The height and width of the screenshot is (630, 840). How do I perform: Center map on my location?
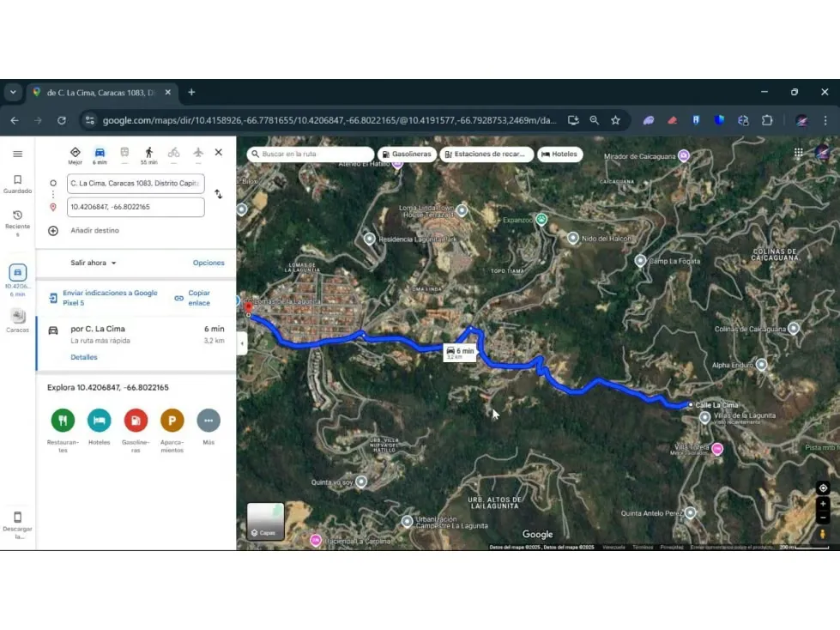pos(823,488)
